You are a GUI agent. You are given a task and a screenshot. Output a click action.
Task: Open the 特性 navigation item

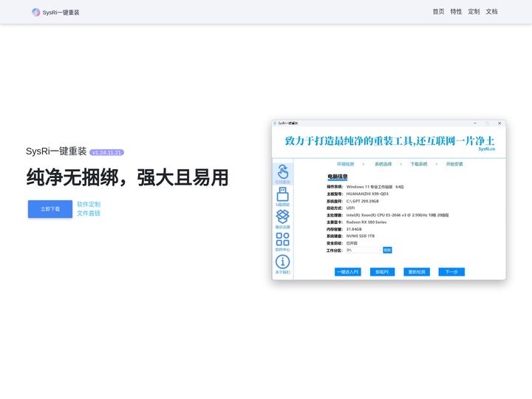pos(456,12)
